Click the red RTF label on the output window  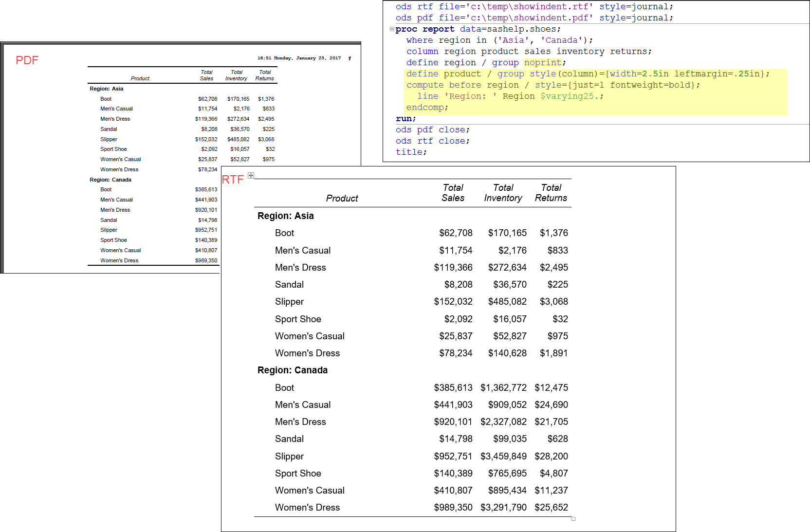point(233,180)
